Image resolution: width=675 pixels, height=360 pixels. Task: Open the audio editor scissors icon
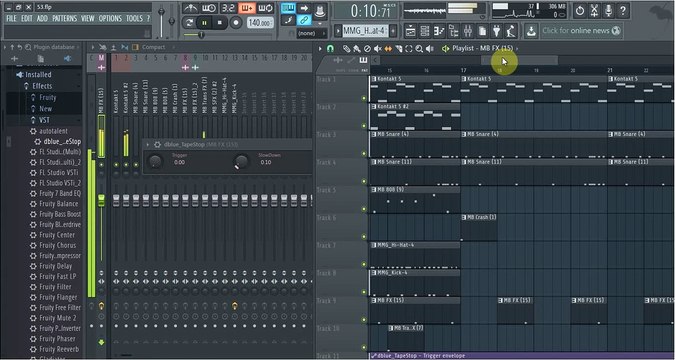[x=594, y=10]
